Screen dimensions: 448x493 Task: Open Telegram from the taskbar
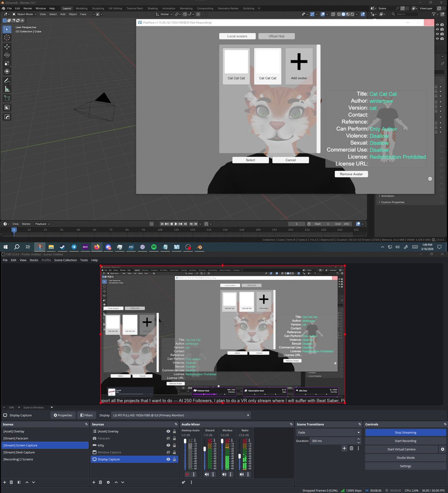pyautogui.click(x=74, y=247)
